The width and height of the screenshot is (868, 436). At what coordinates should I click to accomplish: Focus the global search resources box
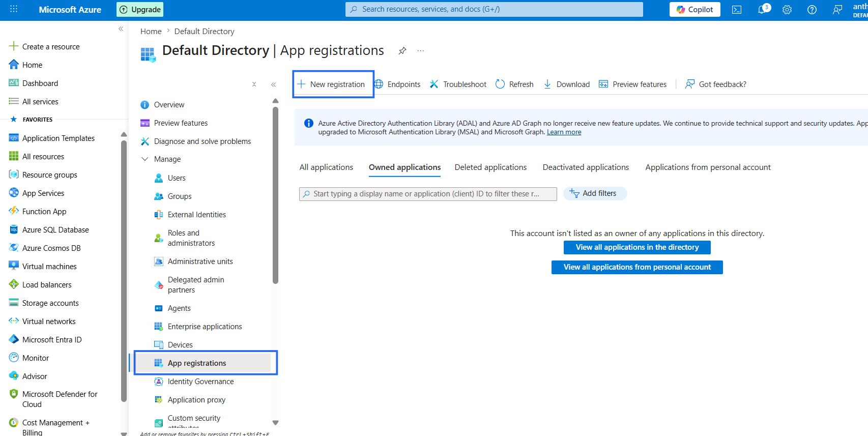tap(494, 9)
